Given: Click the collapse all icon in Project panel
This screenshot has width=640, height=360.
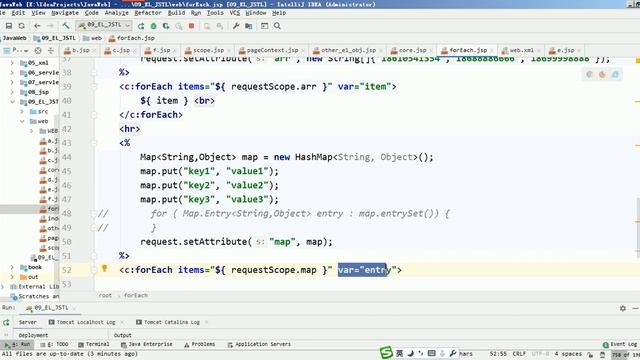Looking at the screenshot, I should pyautogui.click(x=51, y=51).
